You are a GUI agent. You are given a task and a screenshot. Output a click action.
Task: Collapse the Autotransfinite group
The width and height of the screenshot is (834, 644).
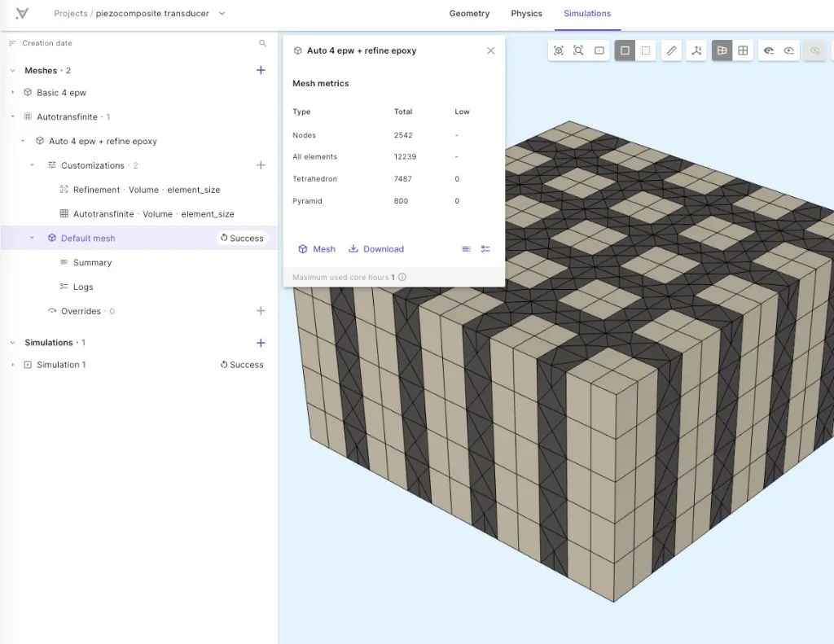click(x=13, y=116)
